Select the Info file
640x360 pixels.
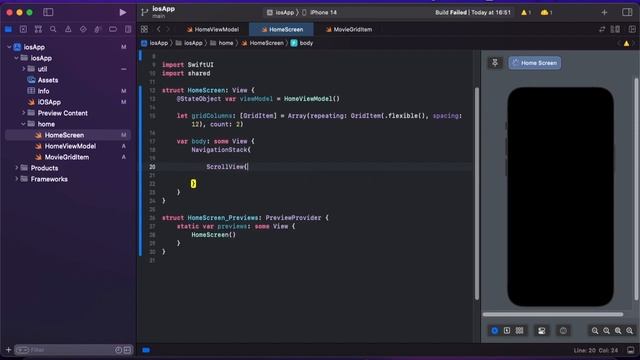click(x=38, y=91)
